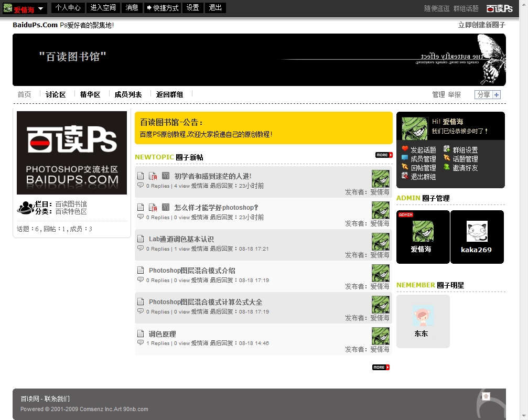Click the sticky 顶 icon of 怎么样才能学好photoshop topic
The image size is (528, 420).
tap(153, 207)
